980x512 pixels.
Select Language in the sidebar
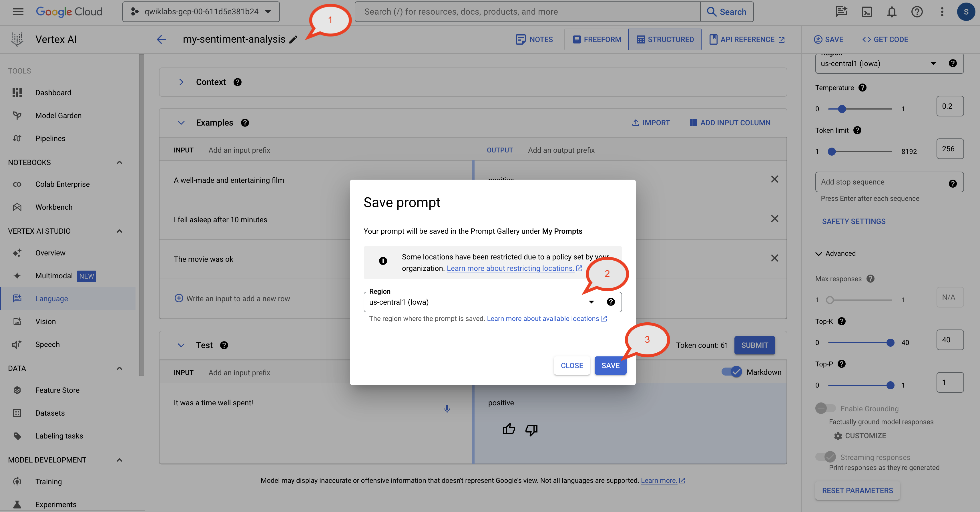click(51, 299)
